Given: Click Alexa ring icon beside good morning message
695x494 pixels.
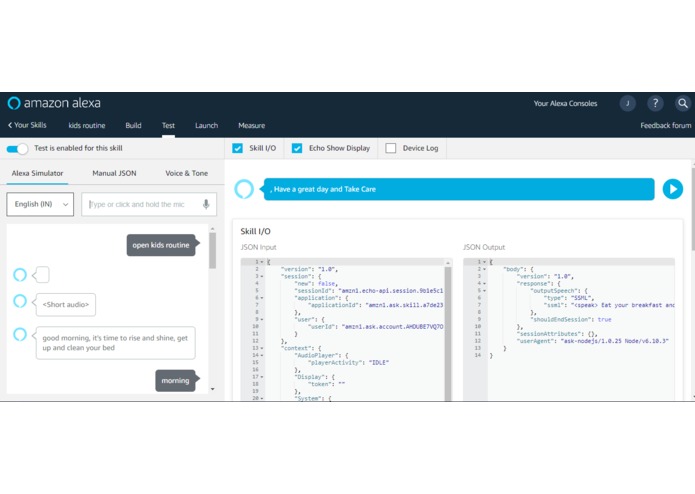Looking at the screenshot, I should pos(20,334).
